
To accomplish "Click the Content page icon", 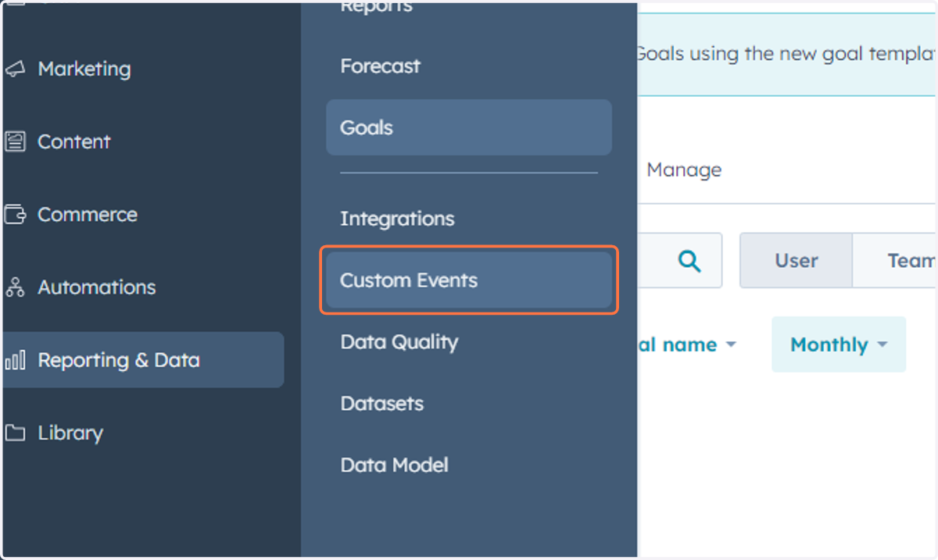I will 15,141.
